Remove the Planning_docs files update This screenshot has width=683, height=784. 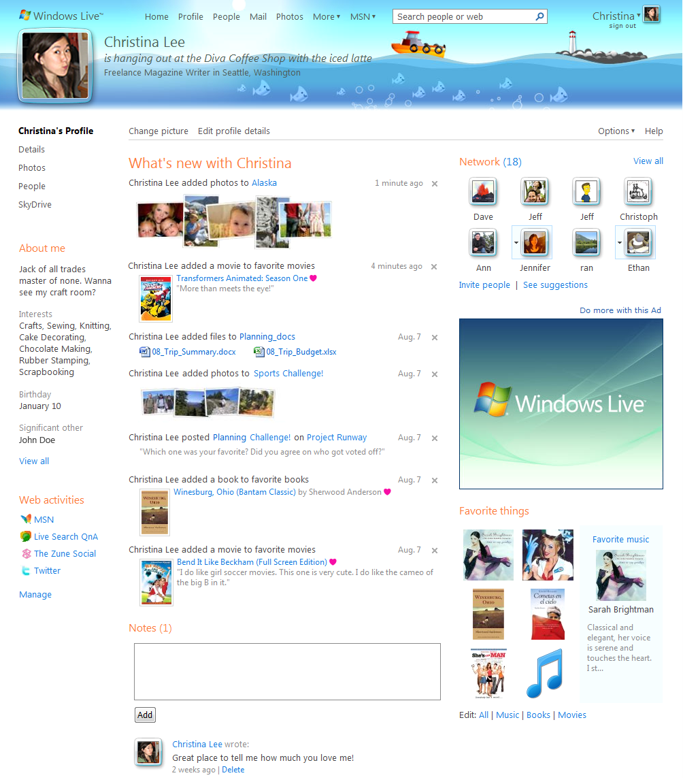435,338
